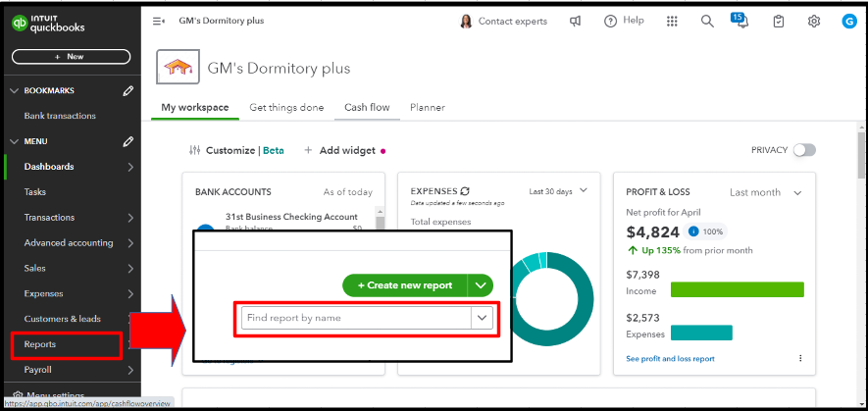
Task: Open notifications bell with 15 badge
Action: tap(740, 20)
